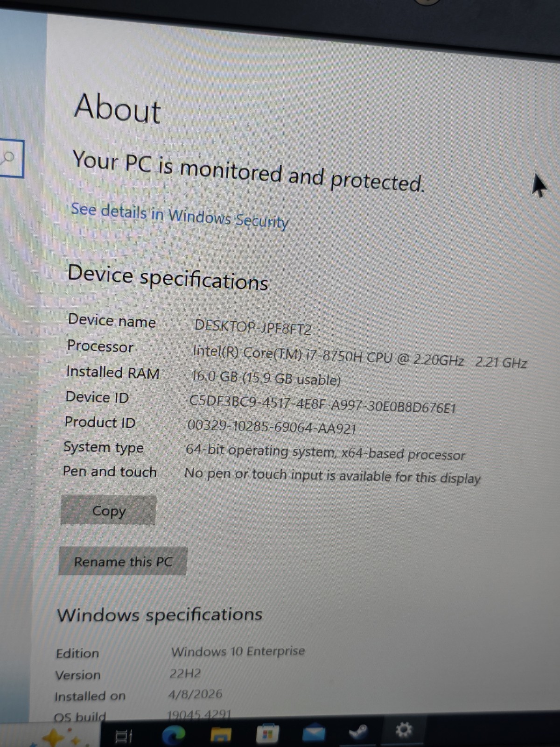Open Microsoft Store taskbar icon
Viewport: 560px width, 747px height.
click(x=267, y=734)
